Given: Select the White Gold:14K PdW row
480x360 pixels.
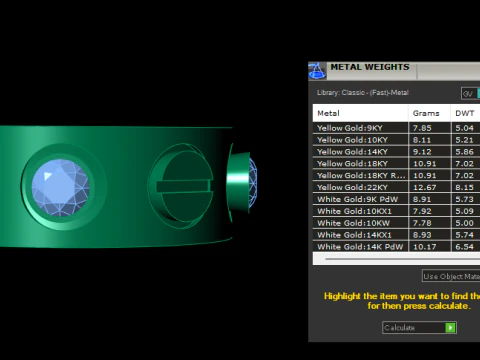Looking at the screenshot, I should pyautogui.click(x=396, y=247).
